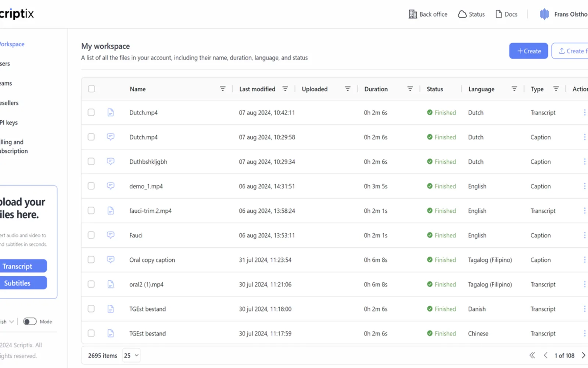Select checkbox for demo_1.mp4 row
This screenshot has width=588, height=368.
91,186
